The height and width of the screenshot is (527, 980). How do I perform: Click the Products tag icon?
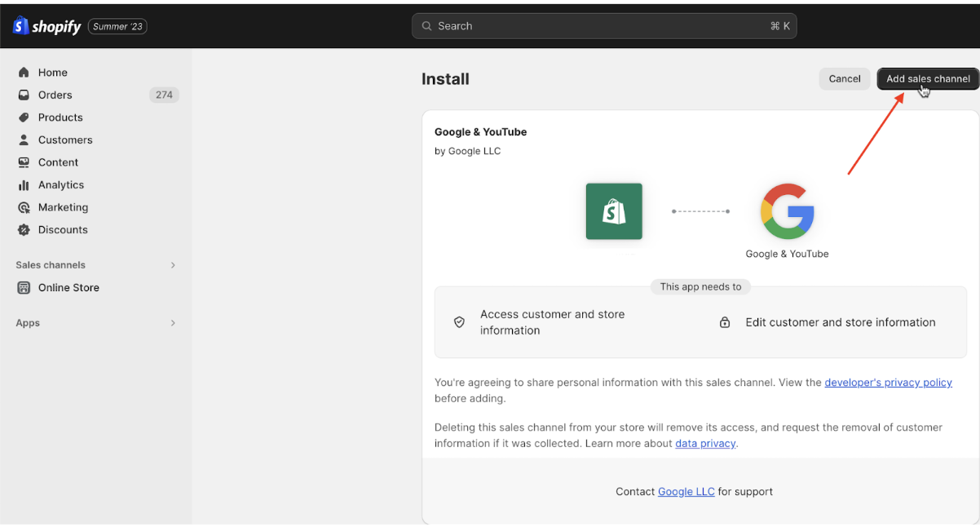(x=24, y=117)
